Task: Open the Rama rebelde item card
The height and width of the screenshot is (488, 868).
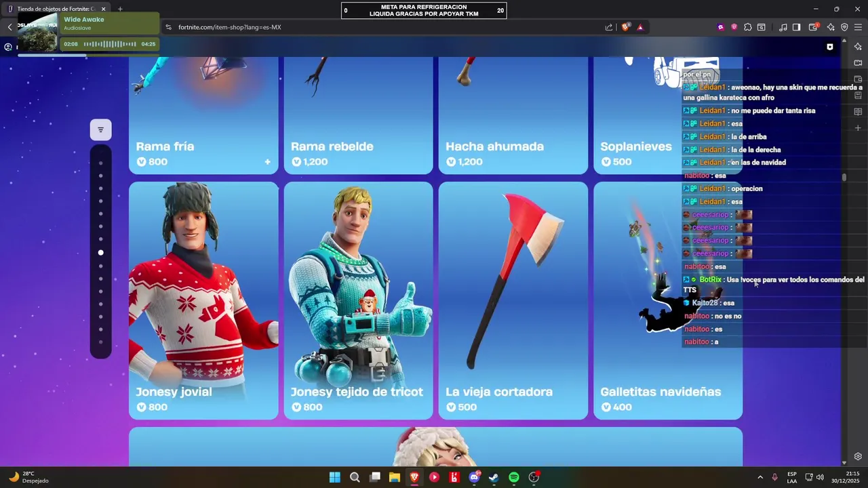Action: [x=358, y=115]
